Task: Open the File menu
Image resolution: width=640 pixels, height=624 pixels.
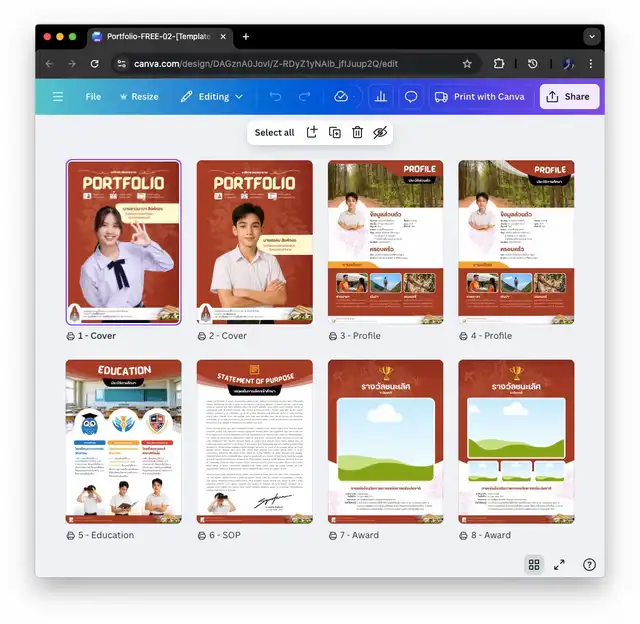Action: pos(93,97)
